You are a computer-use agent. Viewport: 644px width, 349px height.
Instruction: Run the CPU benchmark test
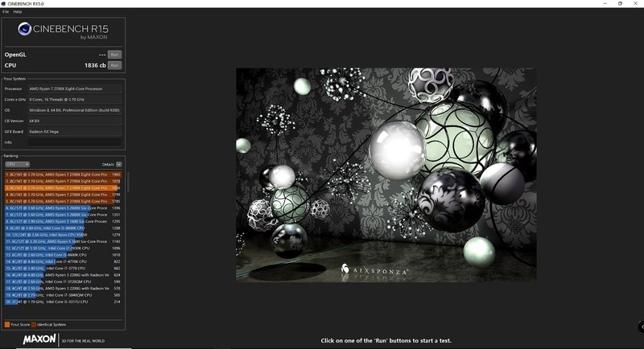click(x=114, y=65)
